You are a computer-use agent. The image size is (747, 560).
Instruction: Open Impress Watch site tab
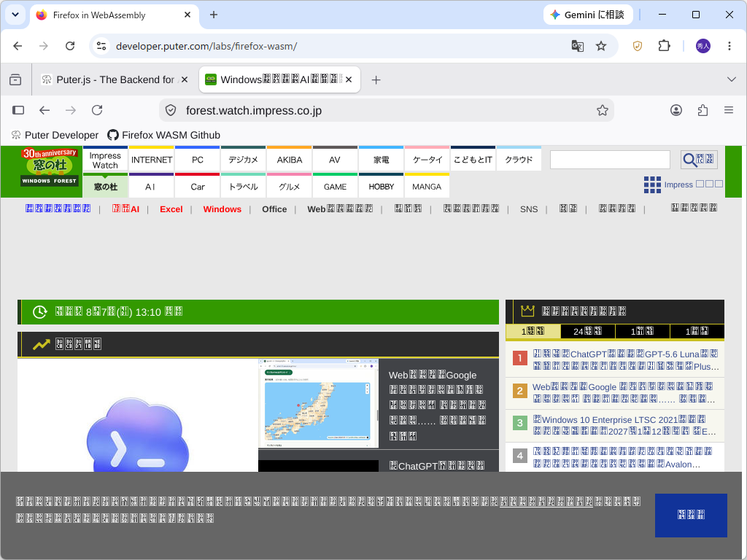[x=105, y=160]
